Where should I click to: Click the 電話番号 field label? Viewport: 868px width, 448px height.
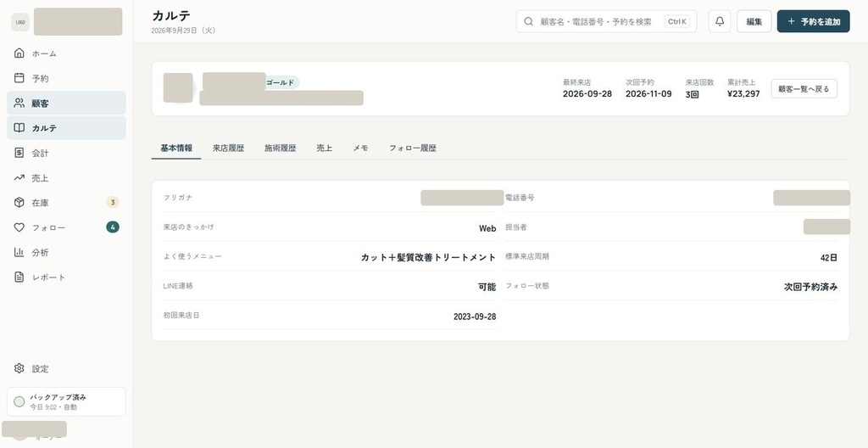click(x=520, y=198)
